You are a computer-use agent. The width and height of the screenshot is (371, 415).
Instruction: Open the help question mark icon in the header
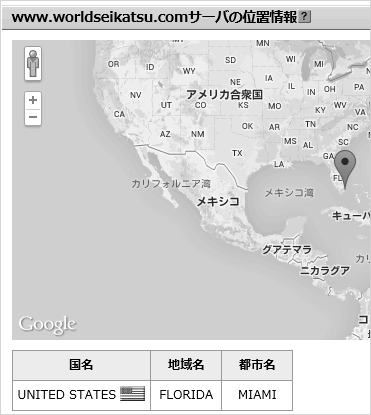click(x=305, y=16)
